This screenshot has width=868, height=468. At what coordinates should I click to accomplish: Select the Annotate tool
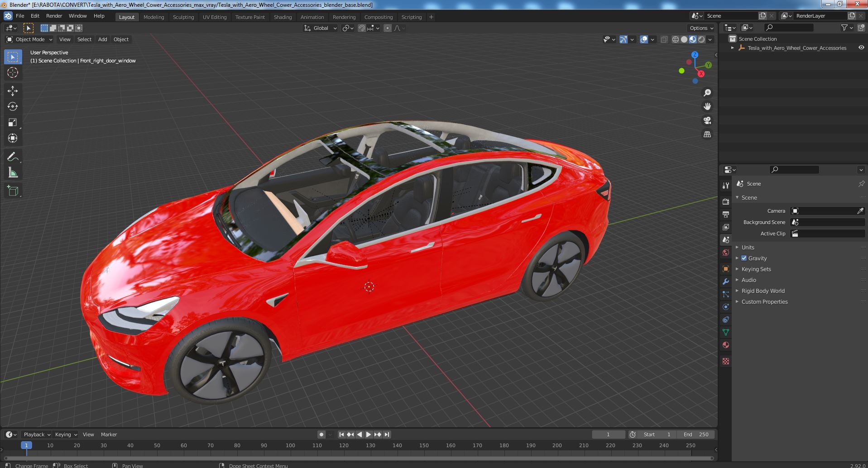pyautogui.click(x=13, y=157)
